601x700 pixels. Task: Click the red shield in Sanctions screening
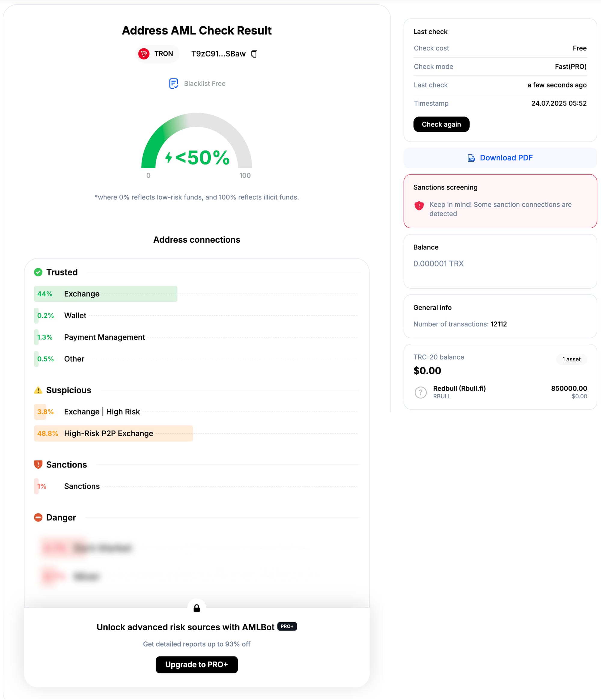419,205
